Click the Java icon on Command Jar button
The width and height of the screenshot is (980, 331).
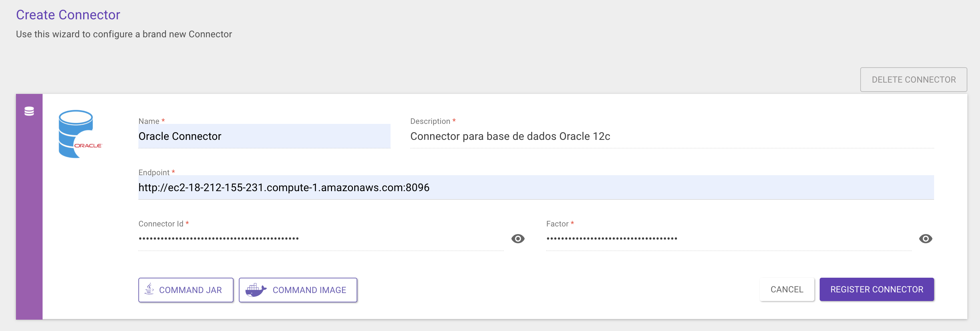point(149,289)
